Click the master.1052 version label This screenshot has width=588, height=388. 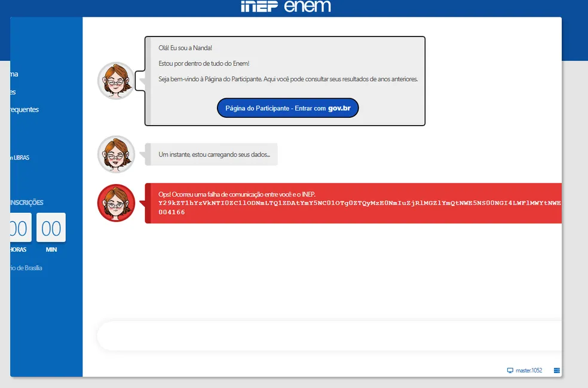coord(529,371)
